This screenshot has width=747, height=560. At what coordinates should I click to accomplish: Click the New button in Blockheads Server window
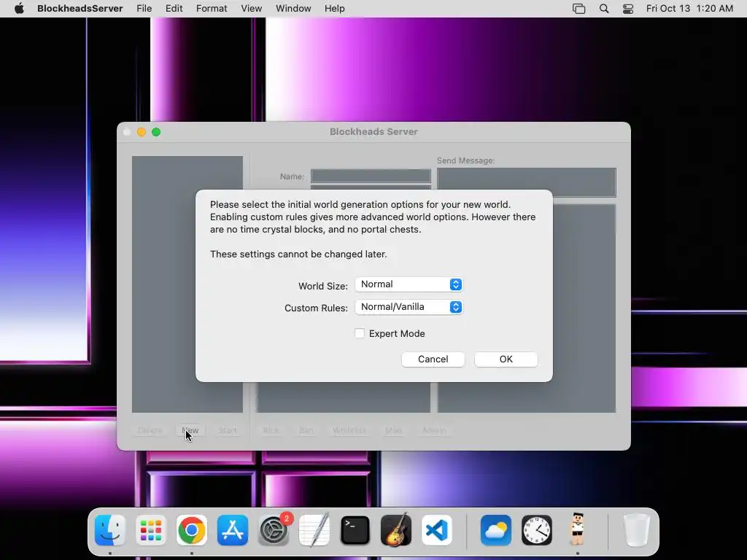190,430
